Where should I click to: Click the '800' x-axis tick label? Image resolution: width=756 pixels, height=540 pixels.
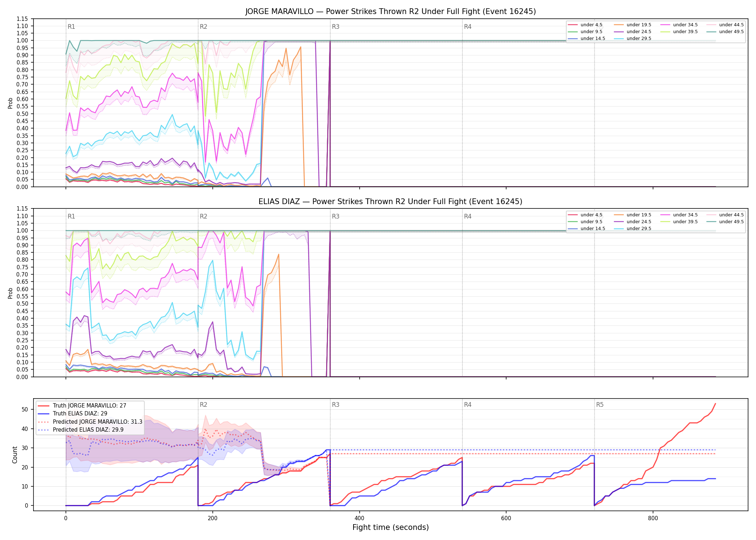coord(653,518)
